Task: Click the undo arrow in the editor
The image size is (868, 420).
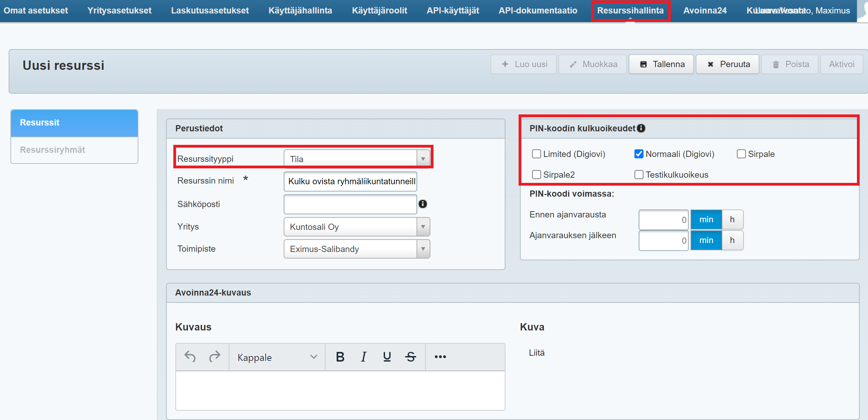Action: coord(190,356)
